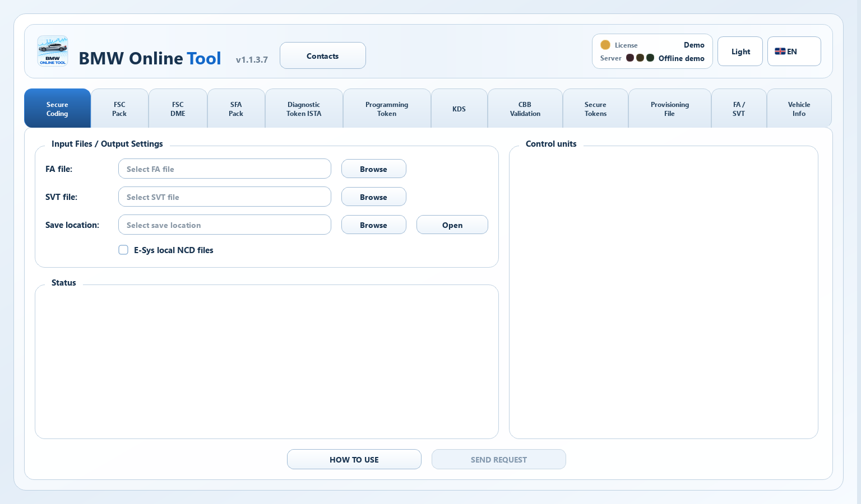This screenshot has width=861, height=504.
Task: Open the Programming Token tab
Action: [x=387, y=109]
